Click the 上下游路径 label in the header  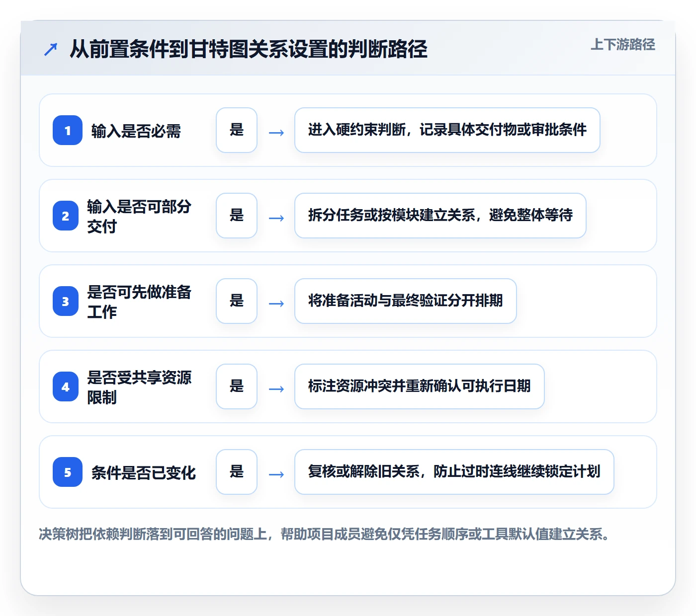pos(623,45)
